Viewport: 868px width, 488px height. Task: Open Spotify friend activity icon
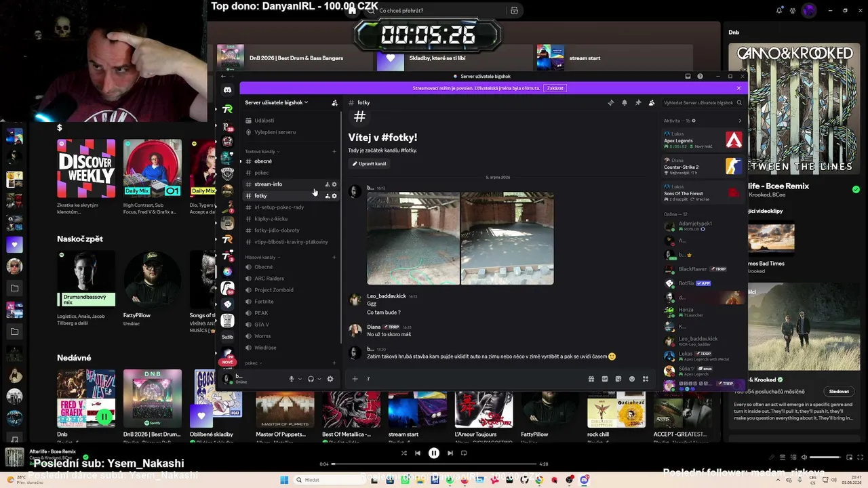coord(793,10)
